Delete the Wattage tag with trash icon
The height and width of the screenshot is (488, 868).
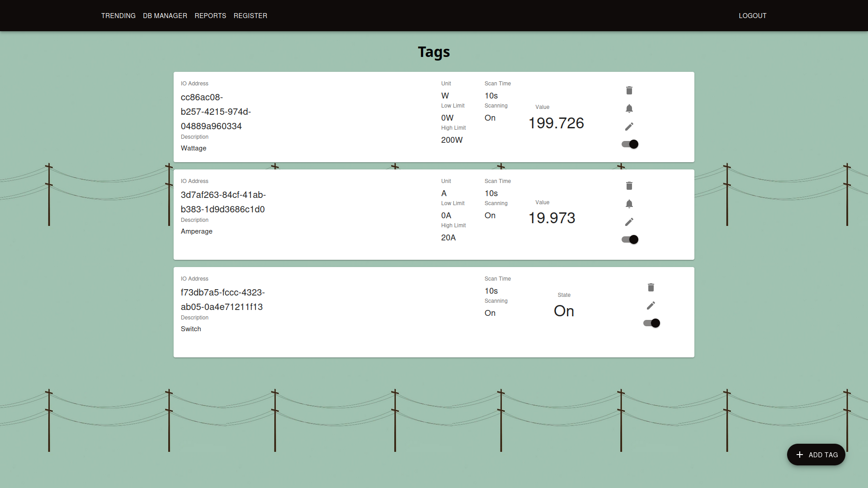[629, 90]
